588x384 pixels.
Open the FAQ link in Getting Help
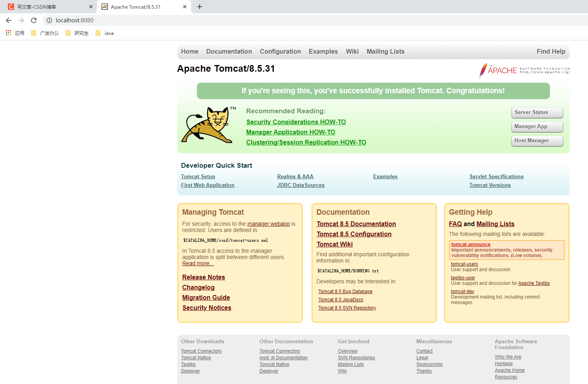coord(455,224)
